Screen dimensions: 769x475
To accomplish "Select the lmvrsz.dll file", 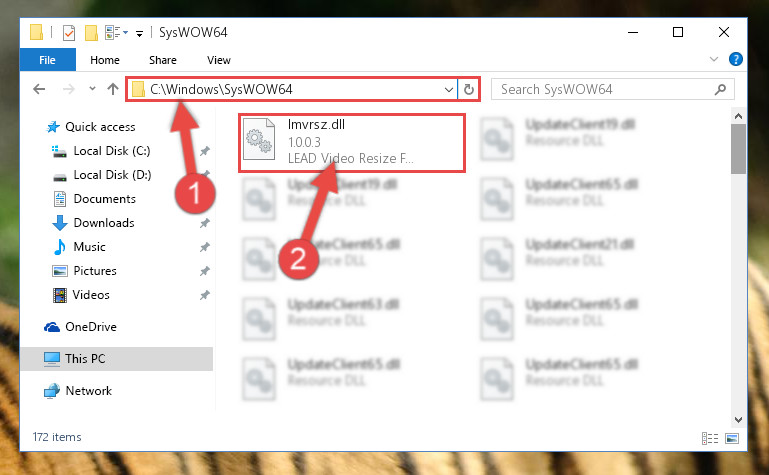I will click(352, 143).
